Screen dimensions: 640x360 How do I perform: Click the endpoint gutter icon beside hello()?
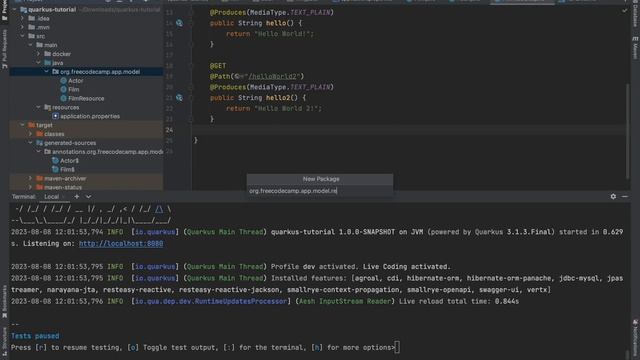click(179, 23)
